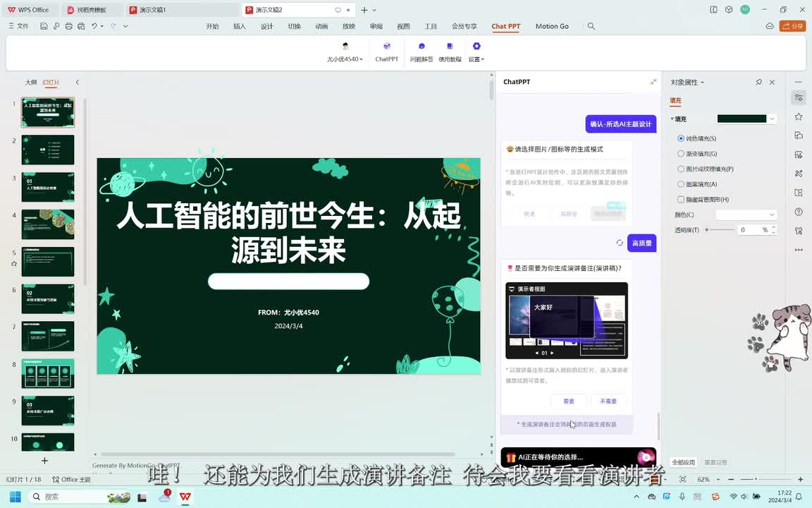Click the 需要 button for speaker notes

[x=569, y=401]
